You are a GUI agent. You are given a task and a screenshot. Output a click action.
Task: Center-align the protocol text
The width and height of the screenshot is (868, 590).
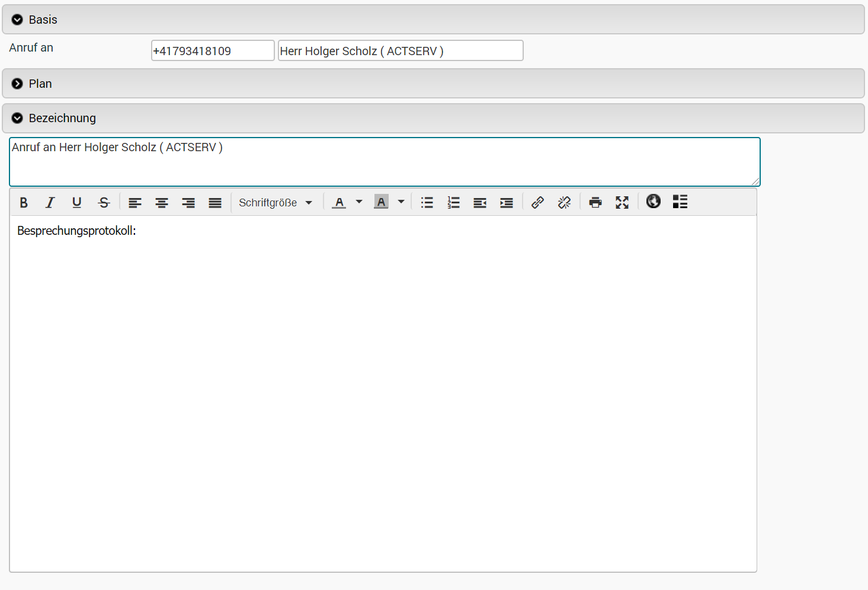click(x=162, y=203)
